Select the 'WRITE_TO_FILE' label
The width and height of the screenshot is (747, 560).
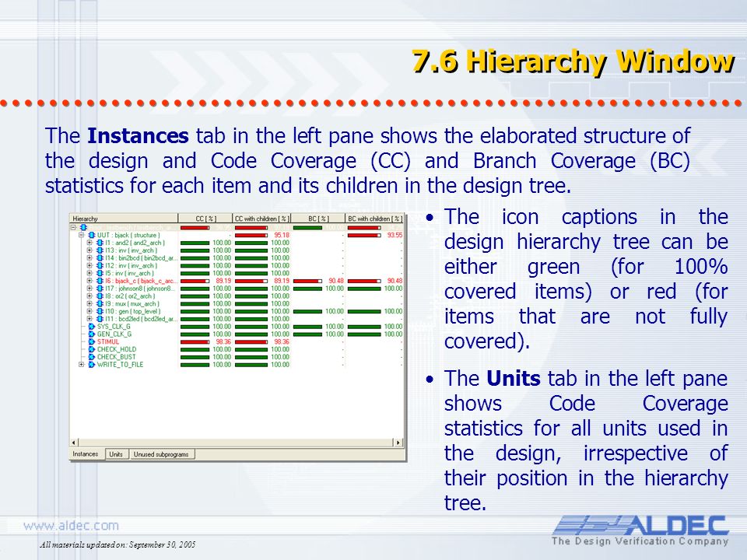[120, 365]
